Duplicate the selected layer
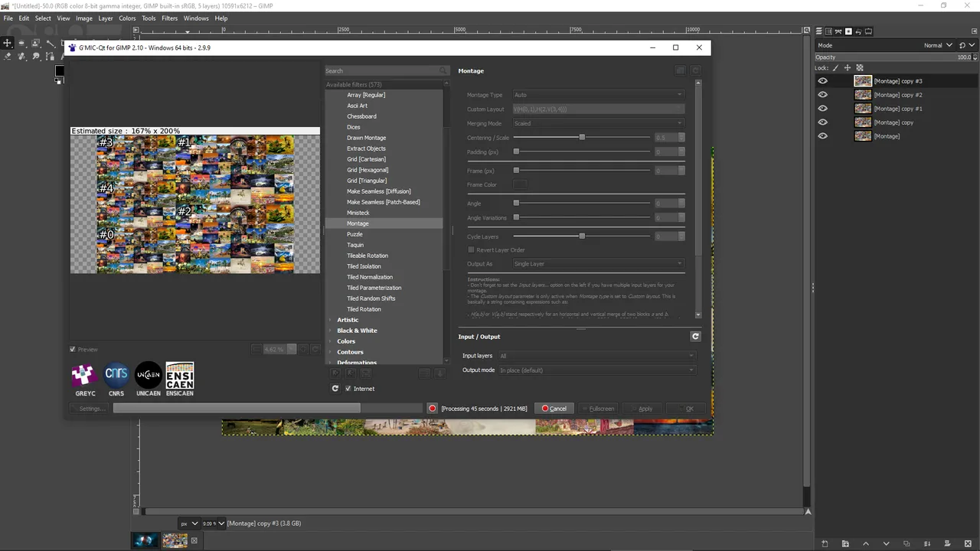Image resolution: width=980 pixels, height=551 pixels. [906, 543]
